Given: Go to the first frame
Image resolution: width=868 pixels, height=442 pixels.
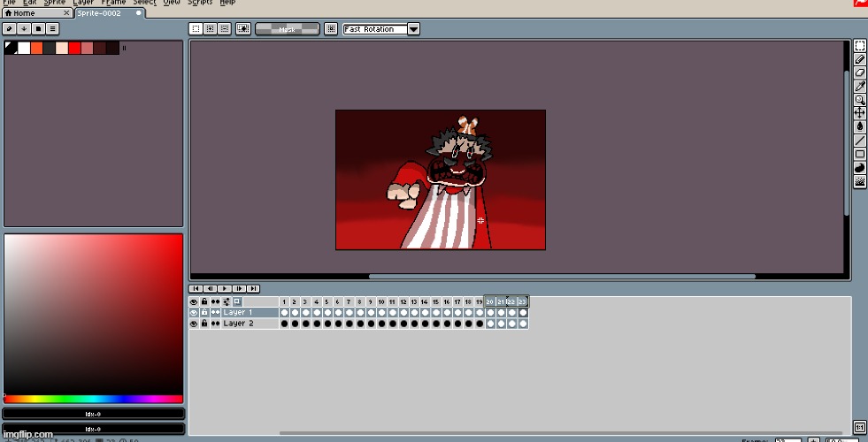Looking at the screenshot, I should (x=196, y=289).
